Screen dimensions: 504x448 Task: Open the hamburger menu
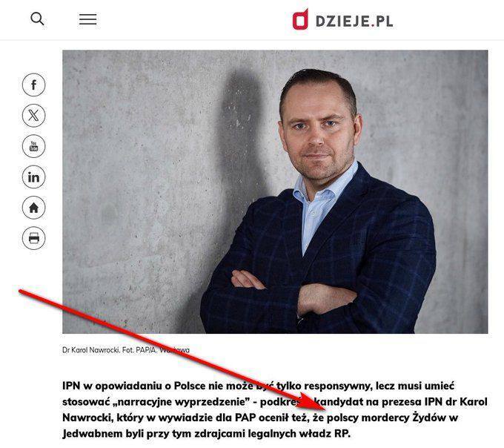pyautogui.click(x=87, y=19)
